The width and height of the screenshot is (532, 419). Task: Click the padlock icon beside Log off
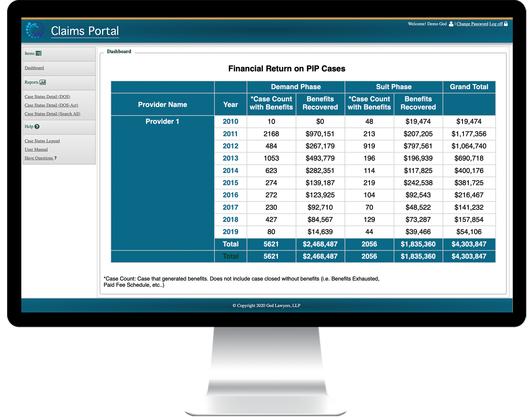506,23
